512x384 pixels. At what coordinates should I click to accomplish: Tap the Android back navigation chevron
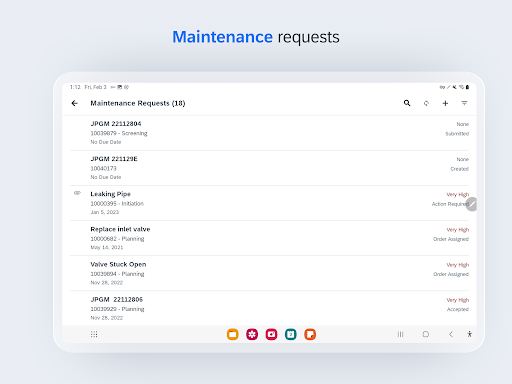pos(451,334)
